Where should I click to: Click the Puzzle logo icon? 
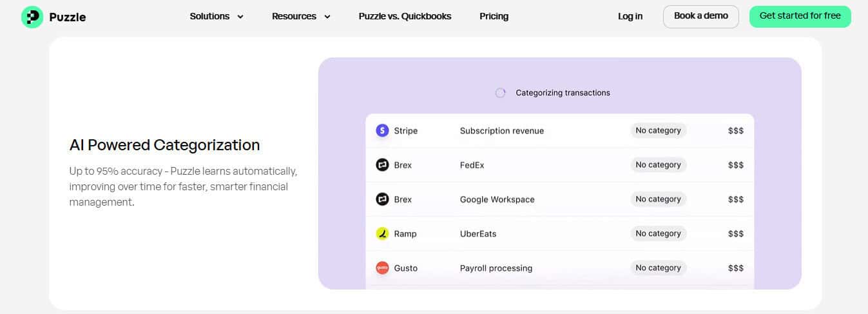[32, 17]
